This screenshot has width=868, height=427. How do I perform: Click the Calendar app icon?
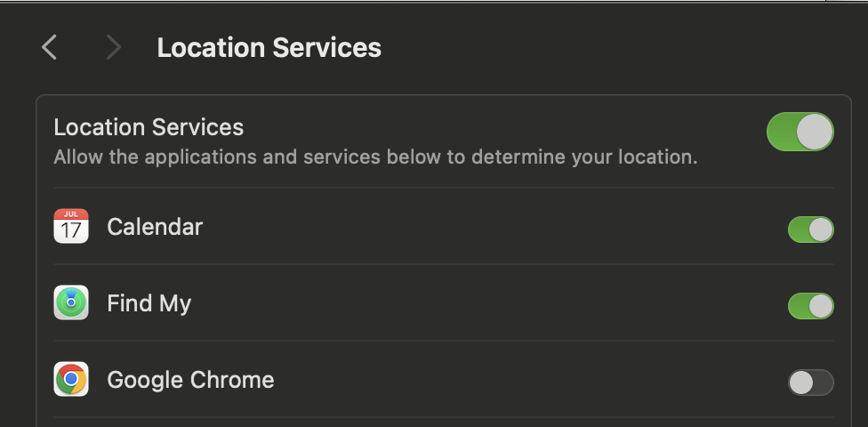71,227
